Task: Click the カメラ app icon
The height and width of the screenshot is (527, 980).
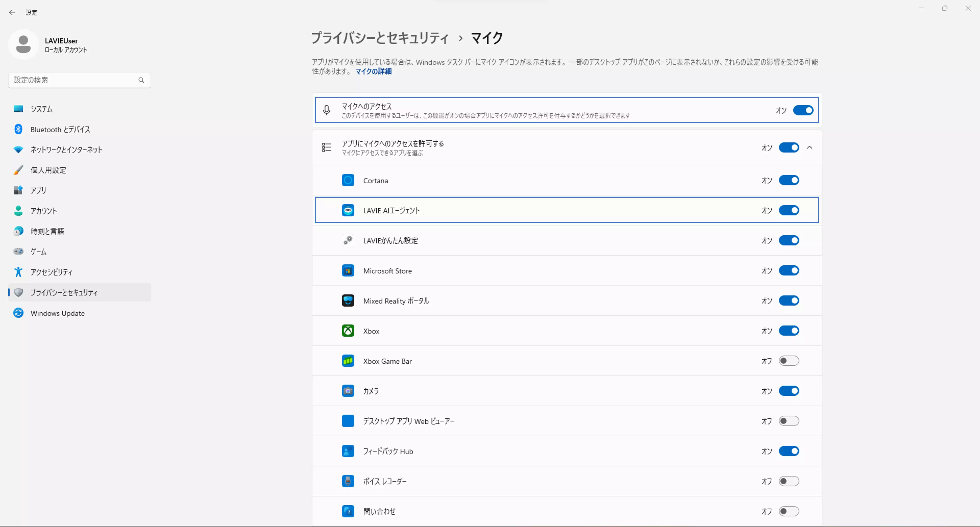Action: (348, 391)
